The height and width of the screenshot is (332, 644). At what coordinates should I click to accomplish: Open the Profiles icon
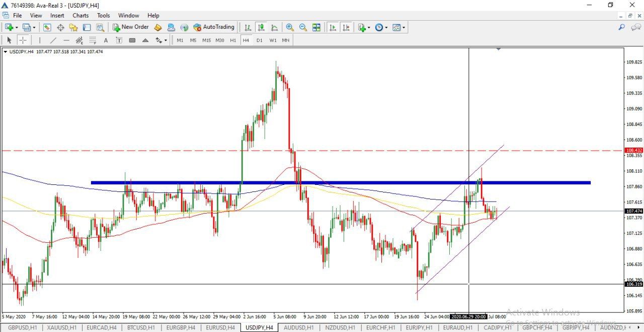[26, 27]
